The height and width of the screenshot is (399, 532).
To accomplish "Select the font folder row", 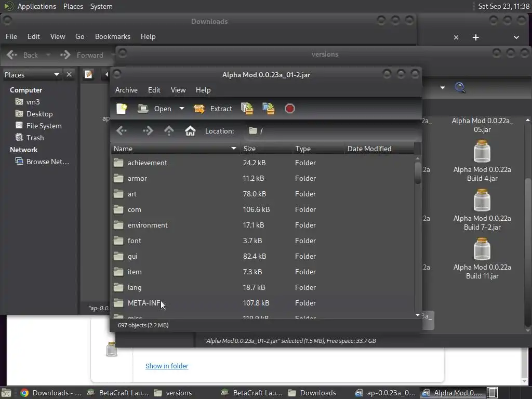I will pos(262,241).
